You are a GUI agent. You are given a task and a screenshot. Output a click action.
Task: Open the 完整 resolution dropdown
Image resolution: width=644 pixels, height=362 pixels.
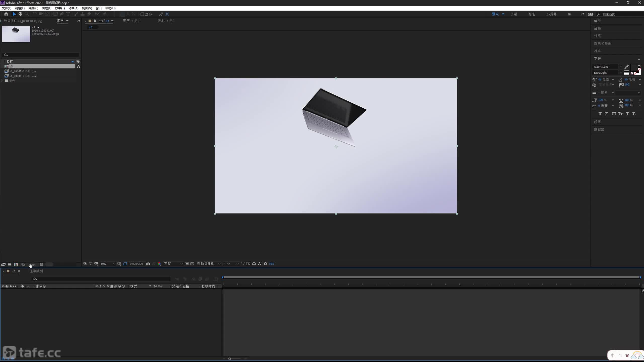click(x=173, y=264)
